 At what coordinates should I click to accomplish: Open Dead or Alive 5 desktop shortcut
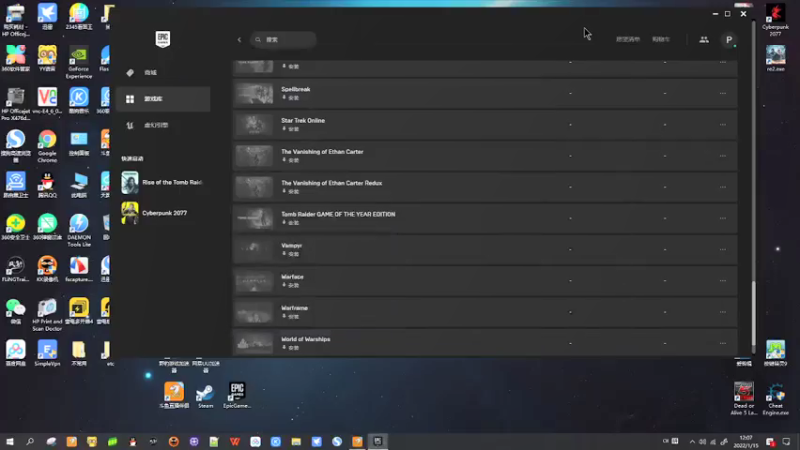pyautogui.click(x=744, y=399)
